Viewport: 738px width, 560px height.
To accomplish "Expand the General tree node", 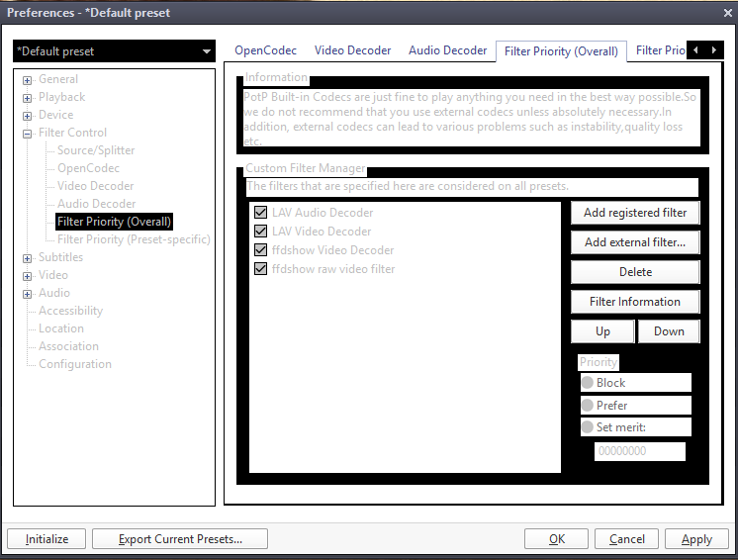I will click(x=28, y=80).
